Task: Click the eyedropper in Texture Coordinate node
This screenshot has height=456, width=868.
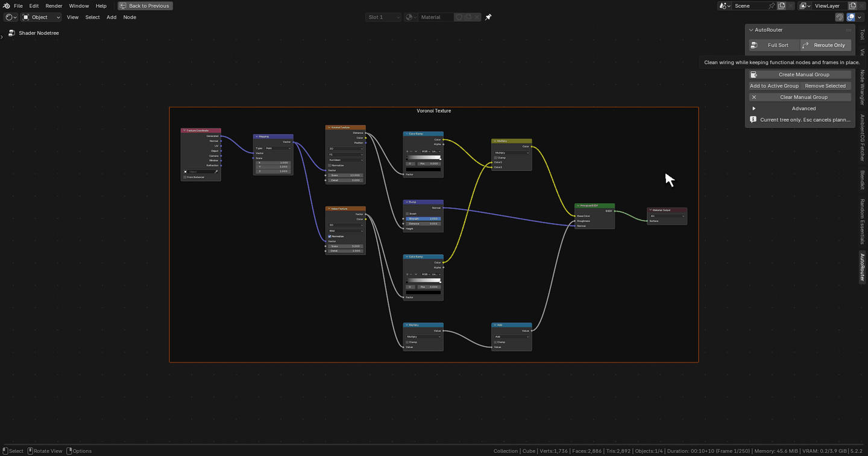Action: [x=216, y=172]
